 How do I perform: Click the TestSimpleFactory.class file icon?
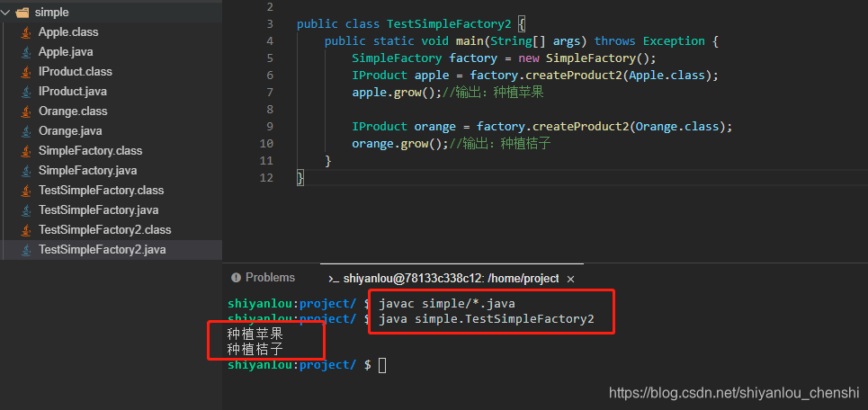click(26, 191)
